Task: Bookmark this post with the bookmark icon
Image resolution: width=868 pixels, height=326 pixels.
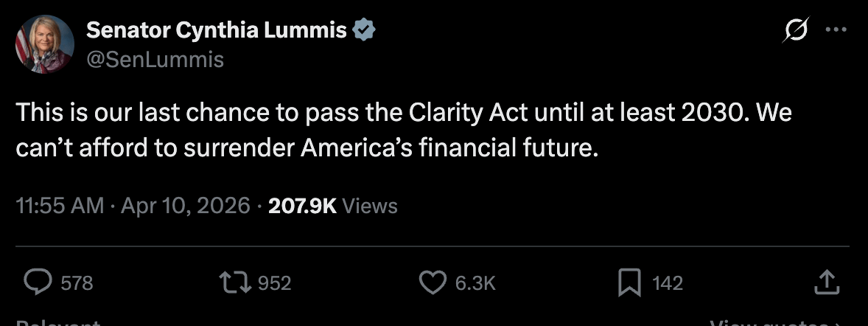Action: click(x=629, y=282)
